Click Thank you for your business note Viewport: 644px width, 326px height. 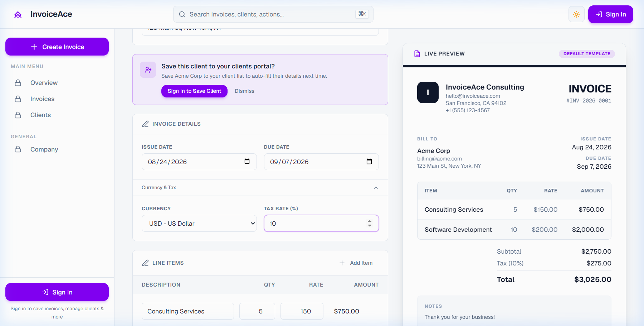point(460,317)
